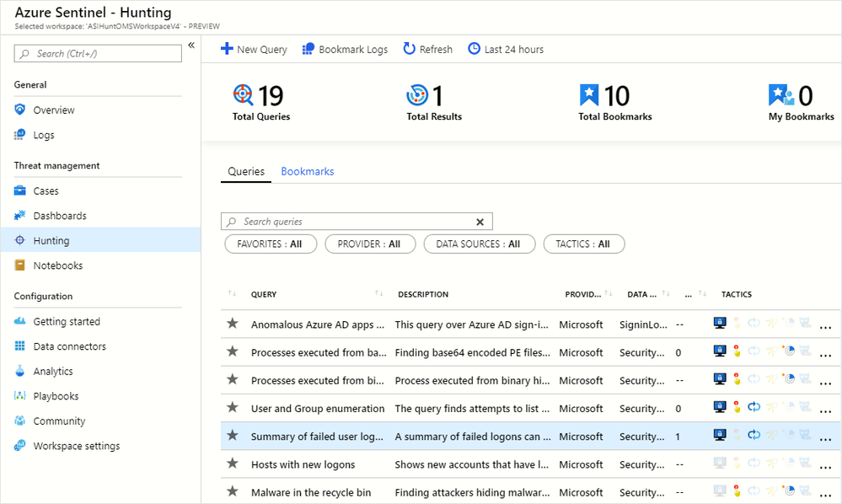Click the Community icon
The height and width of the screenshot is (504, 842).
pyautogui.click(x=20, y=421)
